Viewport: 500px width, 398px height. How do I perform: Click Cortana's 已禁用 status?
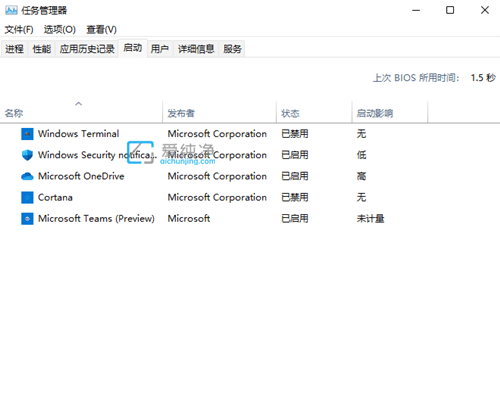(x=295, y=197)
